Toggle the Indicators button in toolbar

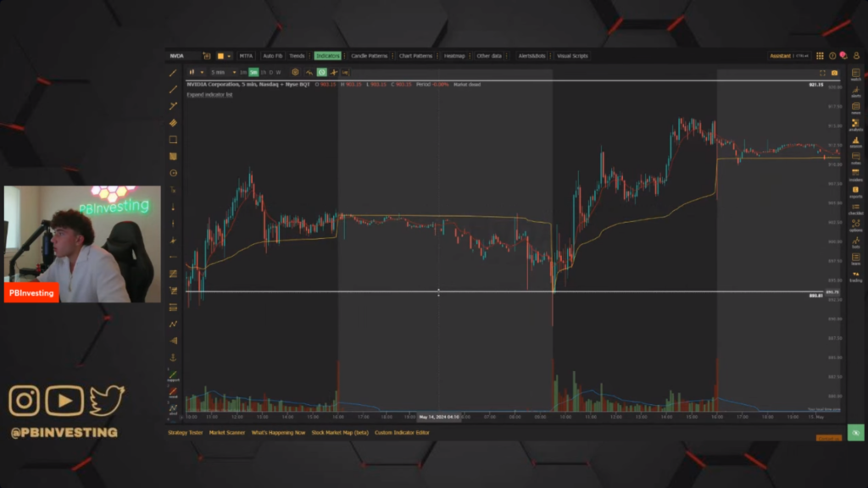[x=327, y=56]
